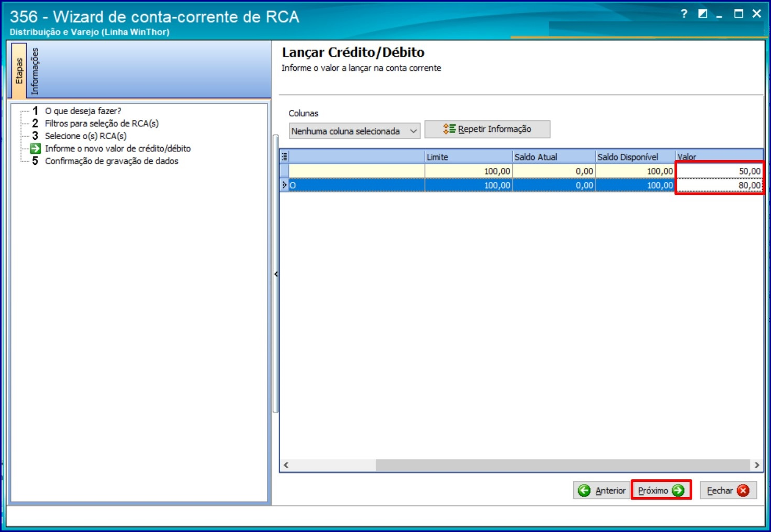Maximize the wizard window
The height and width of the screenshot is (532, 771).
[739, 14]
